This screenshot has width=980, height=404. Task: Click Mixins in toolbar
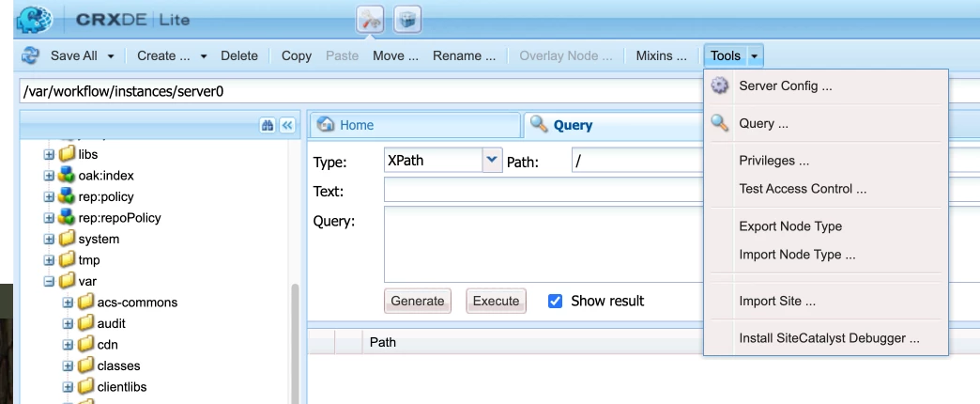[661, 55]
